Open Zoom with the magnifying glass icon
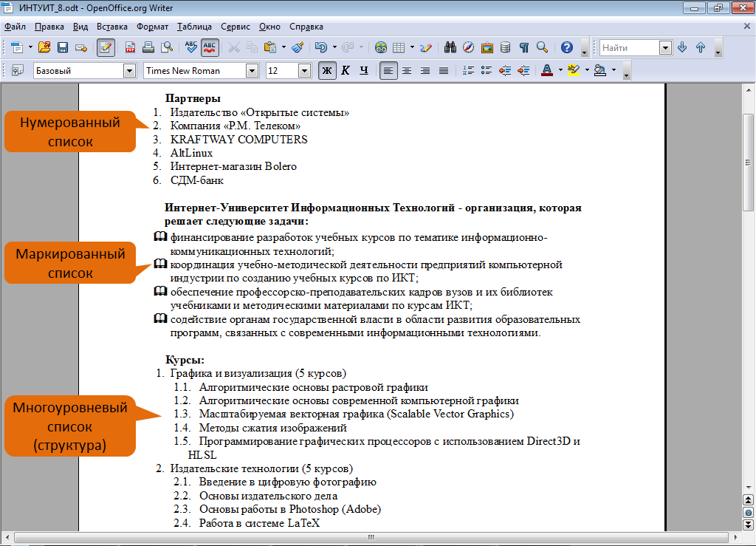The height and width of the screenshot is (546, 756). point(543,47)
